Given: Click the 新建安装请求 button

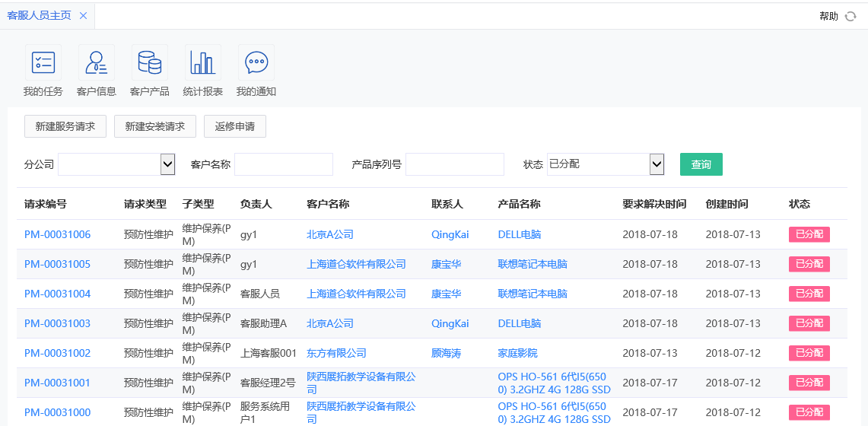Looking at the screenshot, I should (155, 126).
